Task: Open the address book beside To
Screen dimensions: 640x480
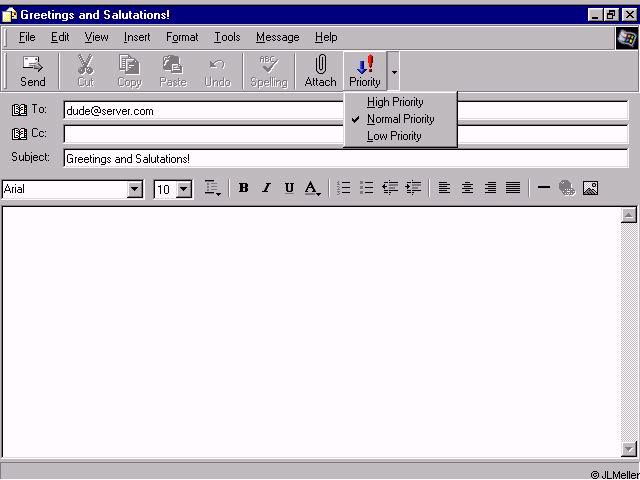Action: pos(19,110)
